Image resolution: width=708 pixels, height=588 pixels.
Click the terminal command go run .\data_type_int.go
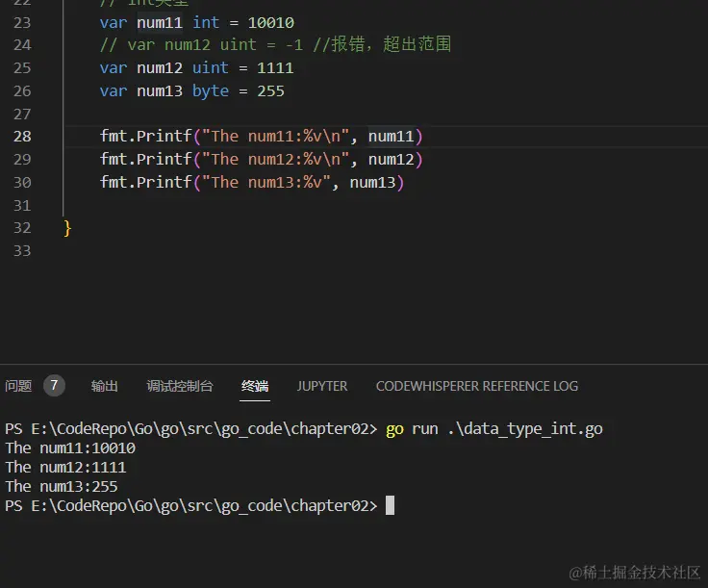click(x=494, y=428)
